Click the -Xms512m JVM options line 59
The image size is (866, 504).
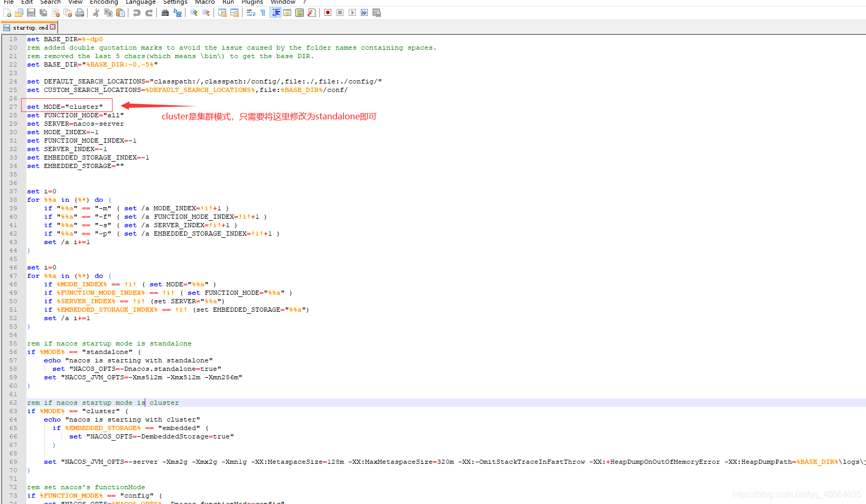click(143, 377)
